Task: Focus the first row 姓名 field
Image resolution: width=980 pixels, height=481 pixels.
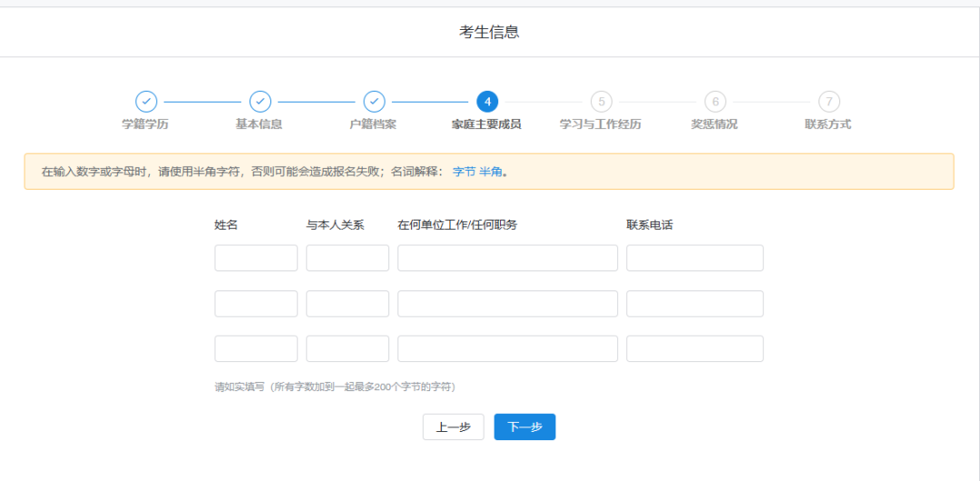Action: (256, 258)
